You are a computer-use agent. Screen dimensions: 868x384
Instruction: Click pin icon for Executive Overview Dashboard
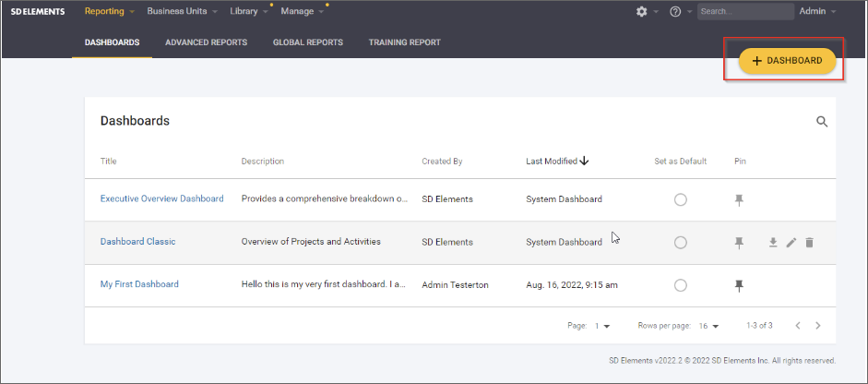(x=738, y=199)
